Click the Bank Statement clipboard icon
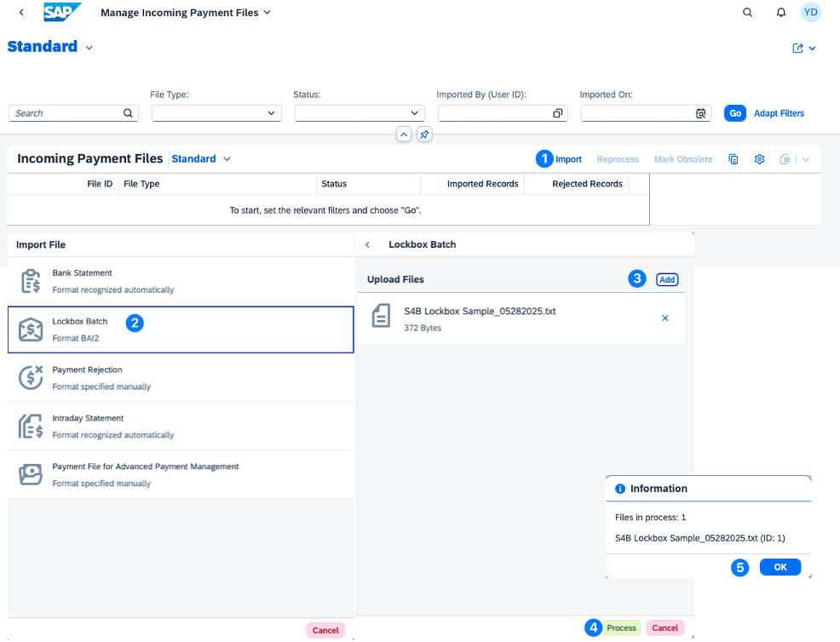Image resolution: width=840 pixels, height=642 pixels. pos(31,281)
